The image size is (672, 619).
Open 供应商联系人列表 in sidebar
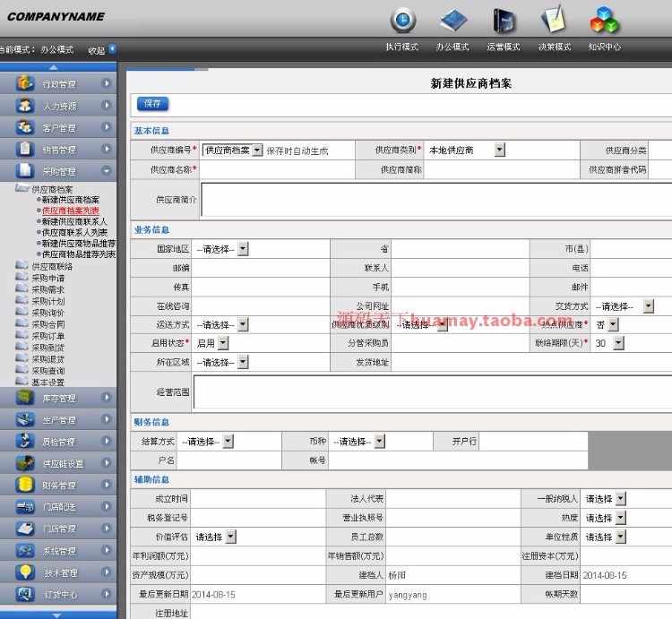(74, 233)
